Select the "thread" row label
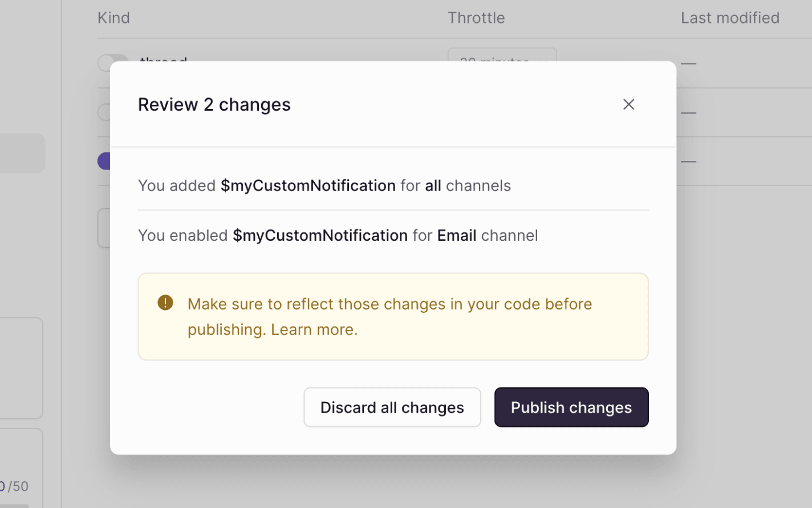 (163, 62)
